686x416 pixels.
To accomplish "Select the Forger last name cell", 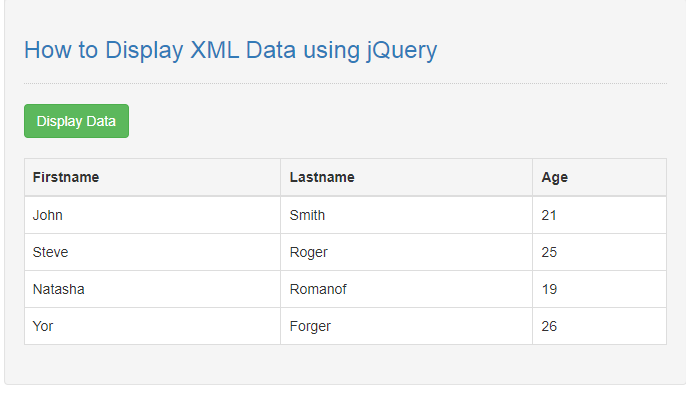I will point(310,326).
